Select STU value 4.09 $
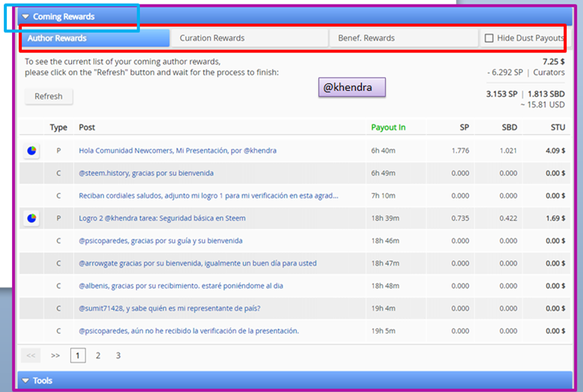 tap(555, 151)
